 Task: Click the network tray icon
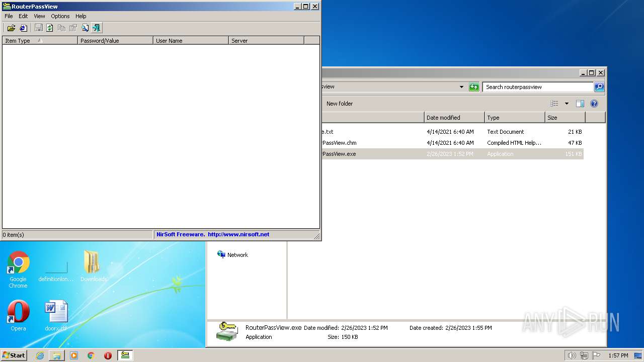pos(584,355)
